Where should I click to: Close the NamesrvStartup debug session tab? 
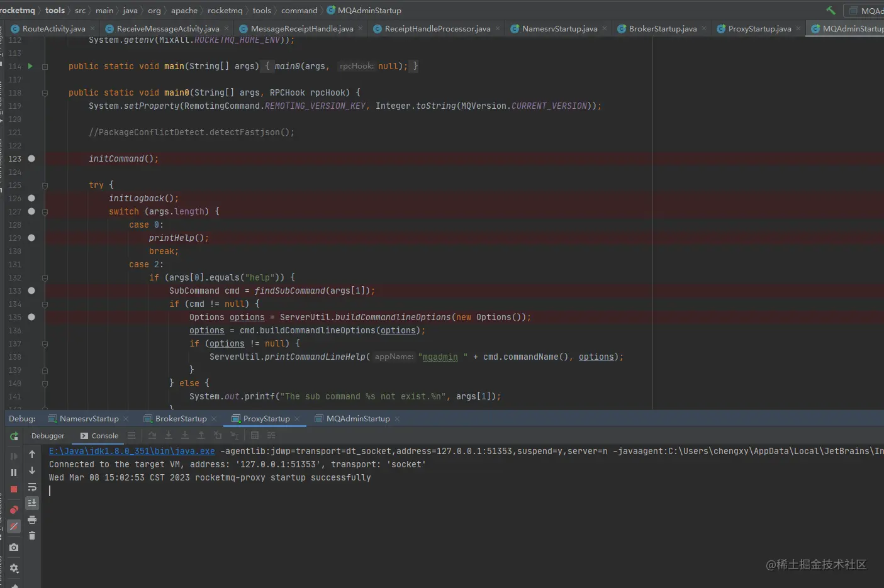126,419
